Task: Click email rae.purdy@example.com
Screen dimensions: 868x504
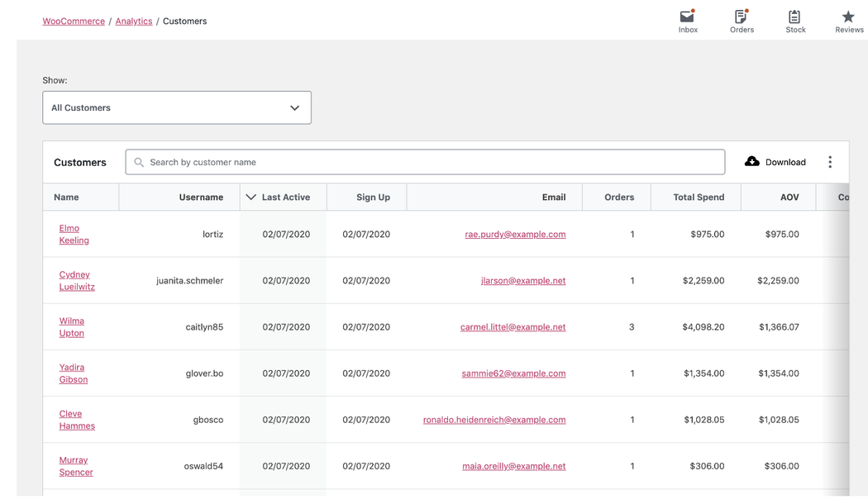Action: click(515, 235)
